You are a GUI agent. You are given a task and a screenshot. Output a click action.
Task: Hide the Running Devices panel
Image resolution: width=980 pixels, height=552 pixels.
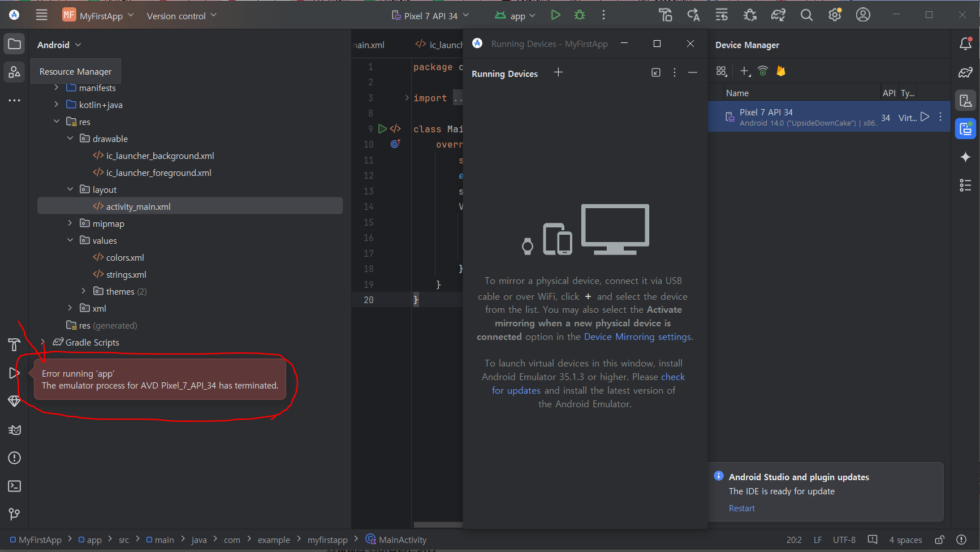pyautogui.click(x=693, y=72)
